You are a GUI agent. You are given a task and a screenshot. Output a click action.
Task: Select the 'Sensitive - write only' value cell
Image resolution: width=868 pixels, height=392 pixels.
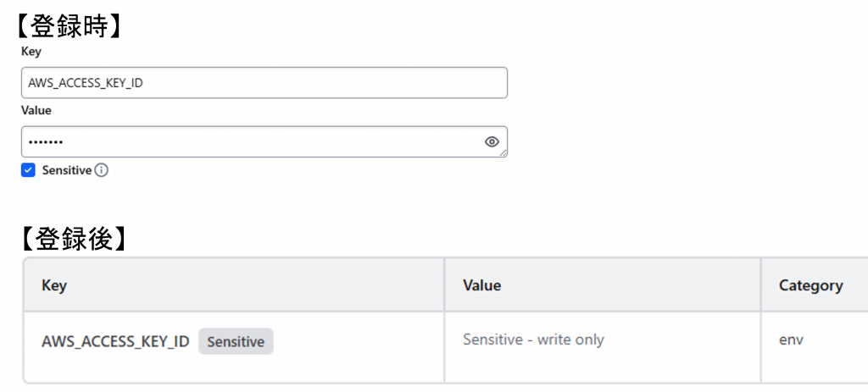click(533, 340)
